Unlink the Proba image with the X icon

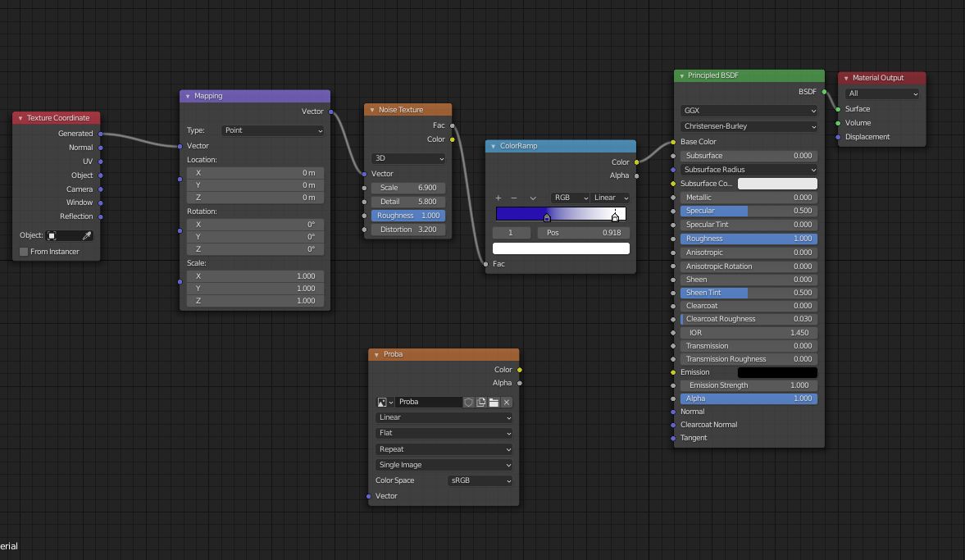coord(507,402)
